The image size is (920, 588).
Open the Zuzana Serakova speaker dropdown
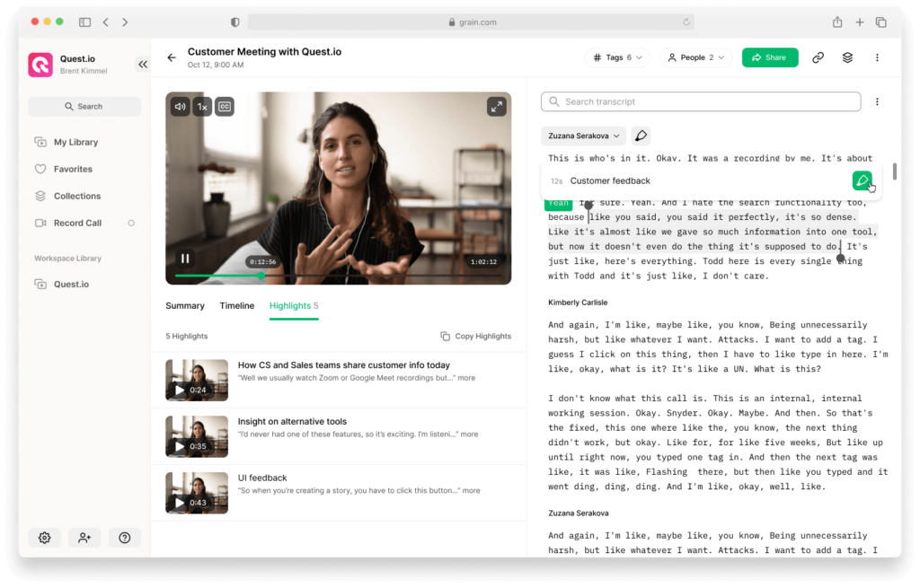click(585, 135)
